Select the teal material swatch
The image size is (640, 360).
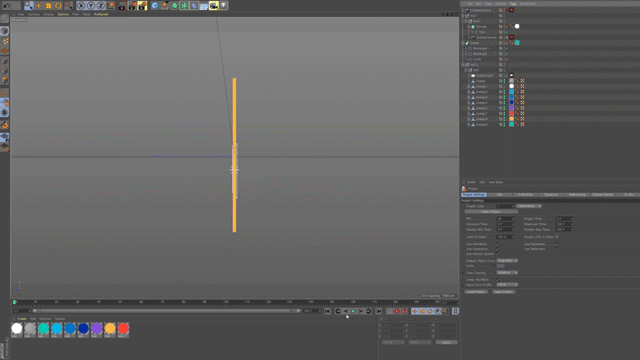[x=43, y=329]
